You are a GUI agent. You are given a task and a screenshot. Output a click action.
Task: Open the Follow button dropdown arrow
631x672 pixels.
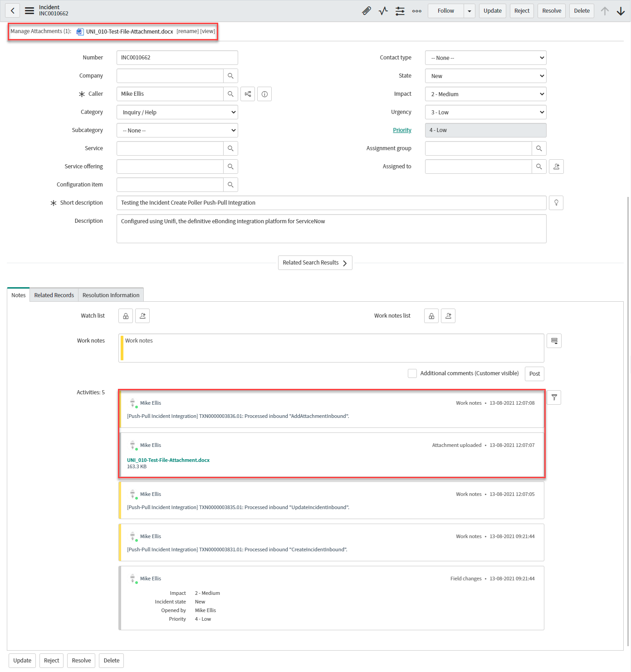click(470, 11)
